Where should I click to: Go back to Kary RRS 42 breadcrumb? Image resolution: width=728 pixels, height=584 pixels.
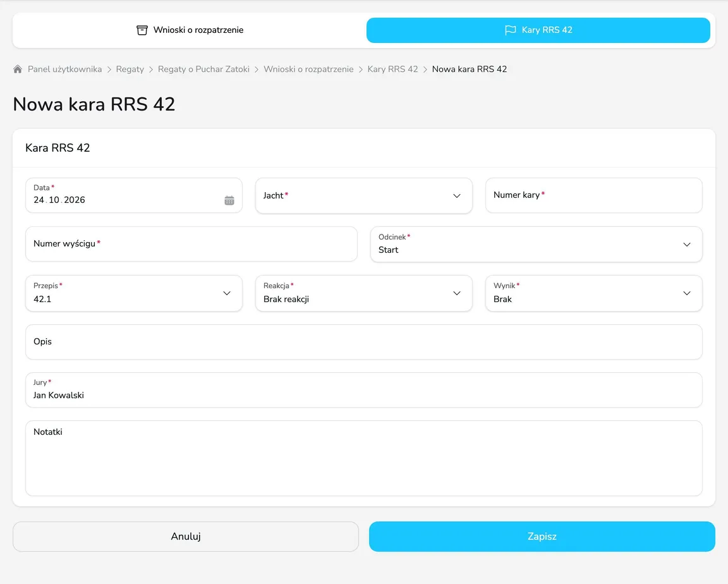[393, 69]
